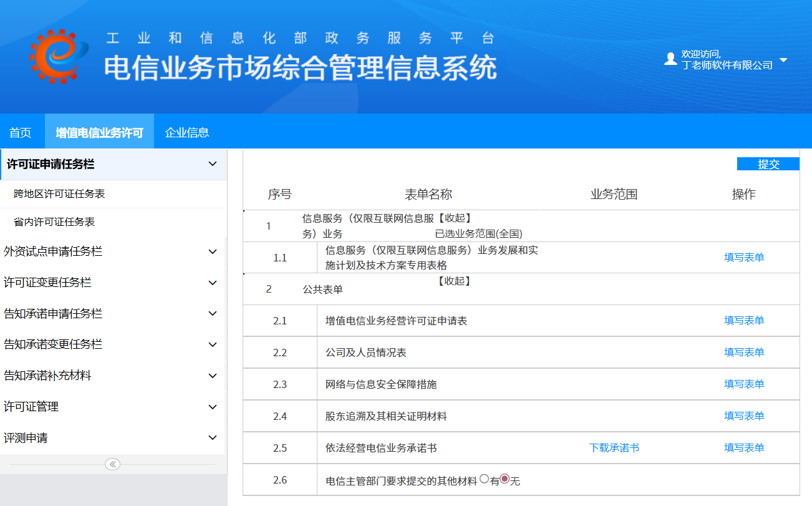The width and height of the screenshot is (812, 506).
Task: Select the 有 radio button
Action: tap(483, 480)
